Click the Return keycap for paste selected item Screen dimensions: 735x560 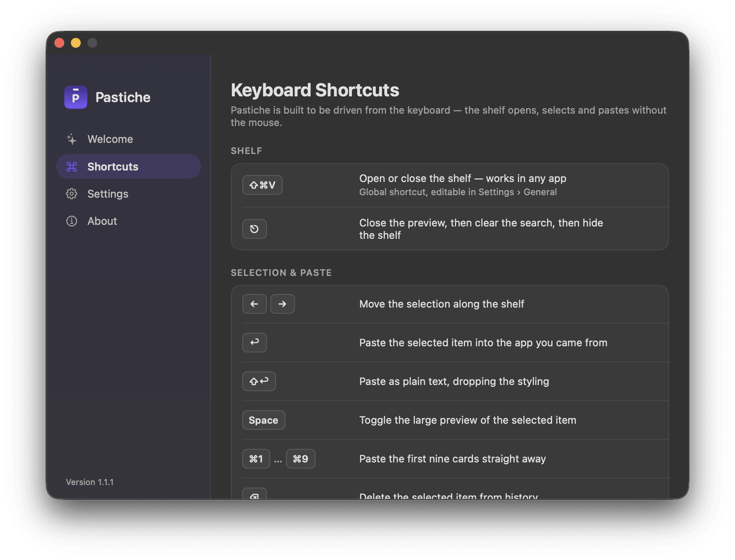pos(255,343)
